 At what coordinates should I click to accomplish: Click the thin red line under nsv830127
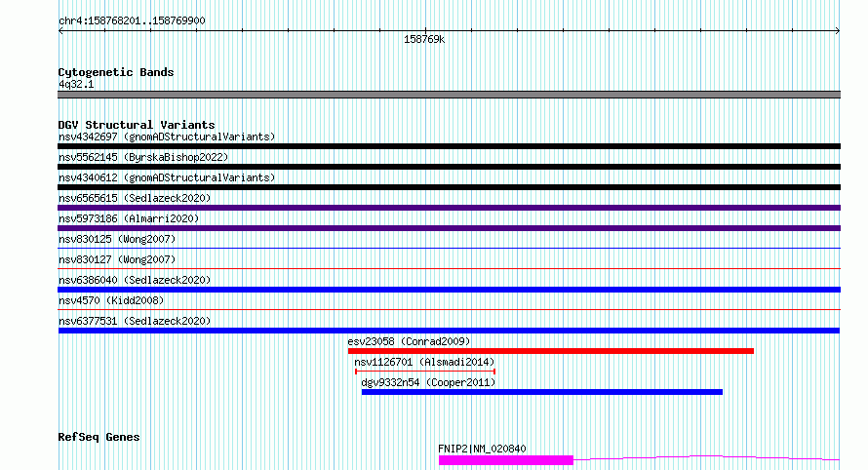449,268
